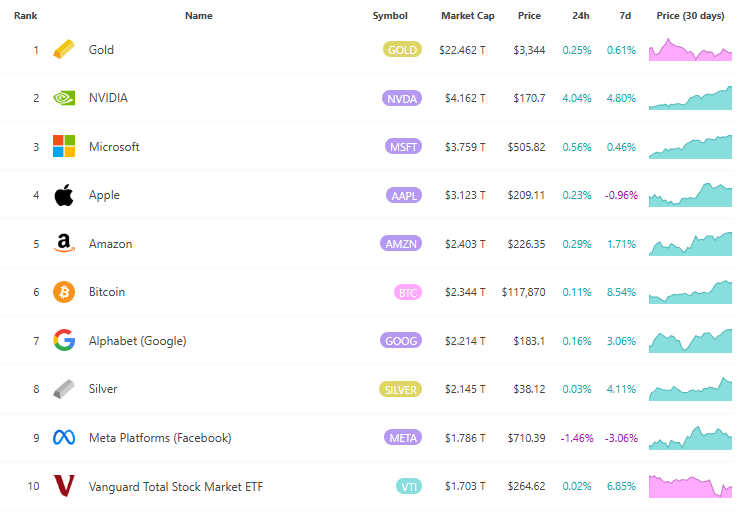Open NVIDIA's 30-day price chart

690,98
